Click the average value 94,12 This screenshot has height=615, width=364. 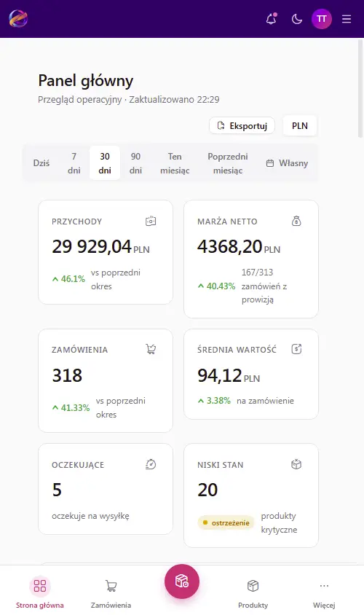[x=220, y=375]
